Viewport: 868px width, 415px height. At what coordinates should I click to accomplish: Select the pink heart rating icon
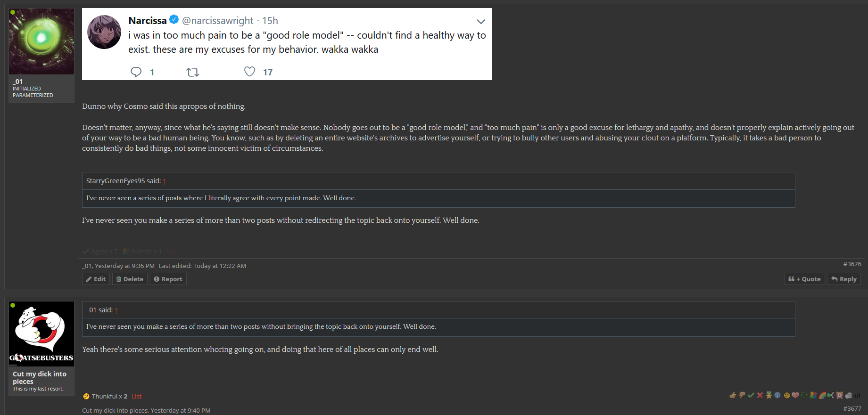point(795,395)
